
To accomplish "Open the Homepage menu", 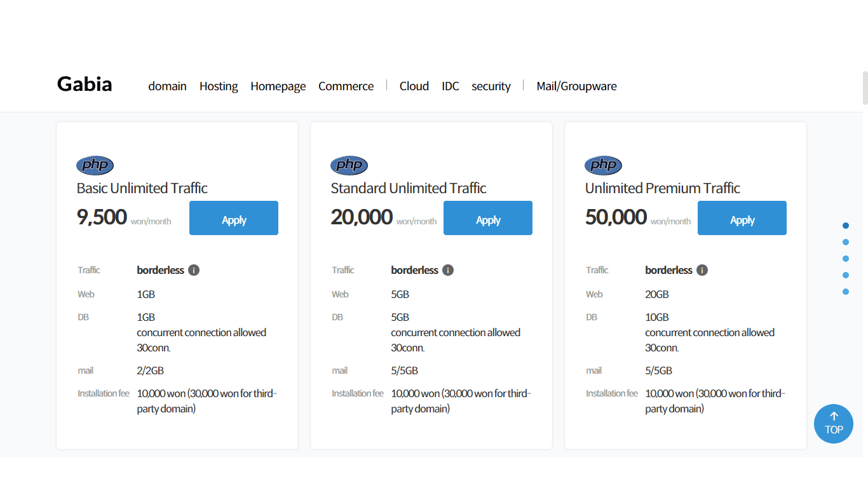I will coord(278,86).
